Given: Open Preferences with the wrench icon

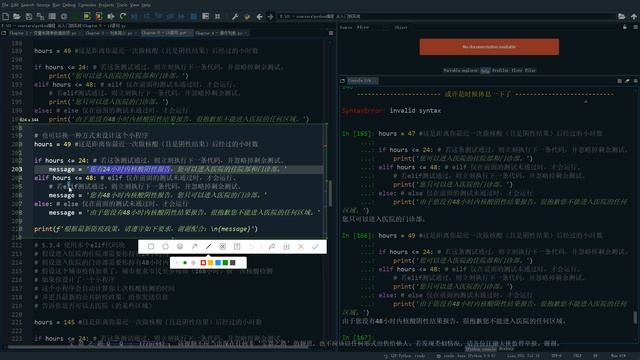Looking at the screenshot, I should [x=235, y=16].
